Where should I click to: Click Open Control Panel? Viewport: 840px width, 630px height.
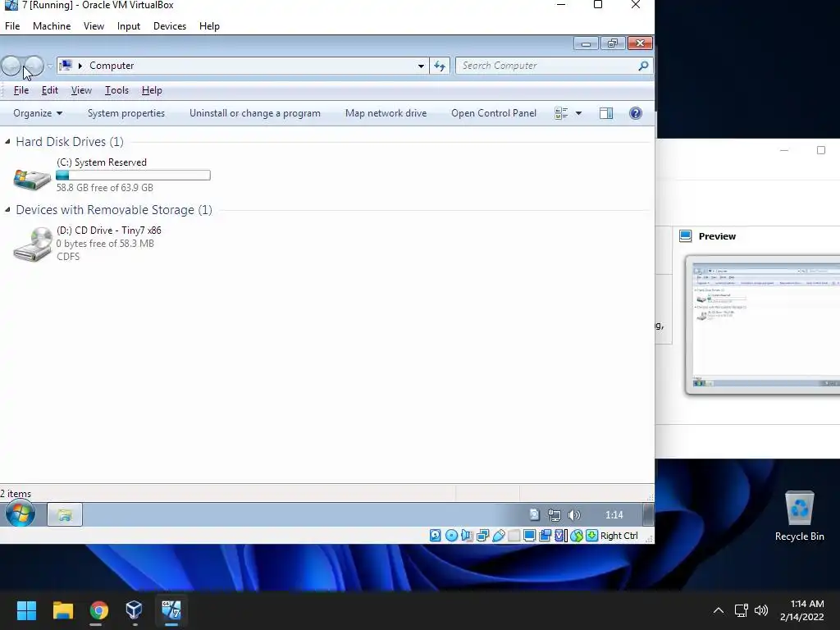tap(493, 113)
